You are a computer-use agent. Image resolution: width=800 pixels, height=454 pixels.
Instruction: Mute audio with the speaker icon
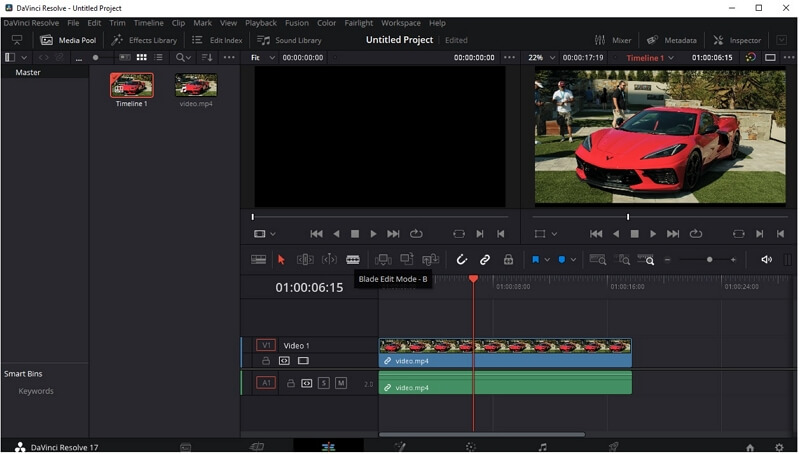tap(766, 260)
